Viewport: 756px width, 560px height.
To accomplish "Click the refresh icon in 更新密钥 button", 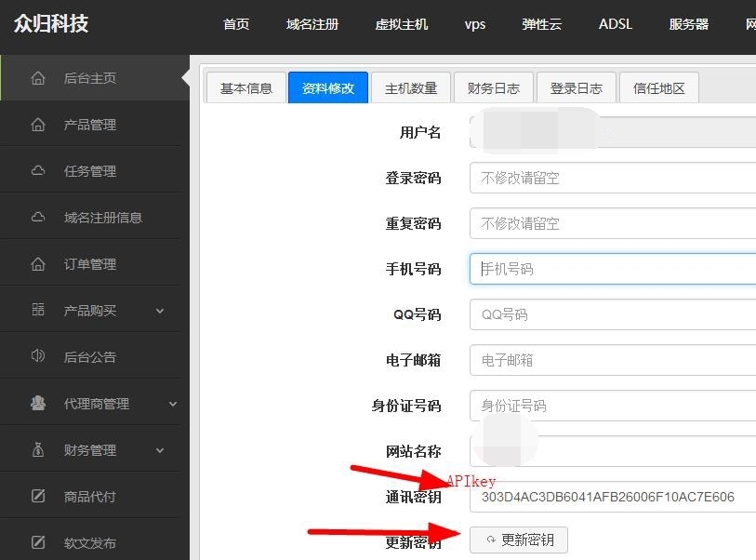I will (x=491, y=540).
